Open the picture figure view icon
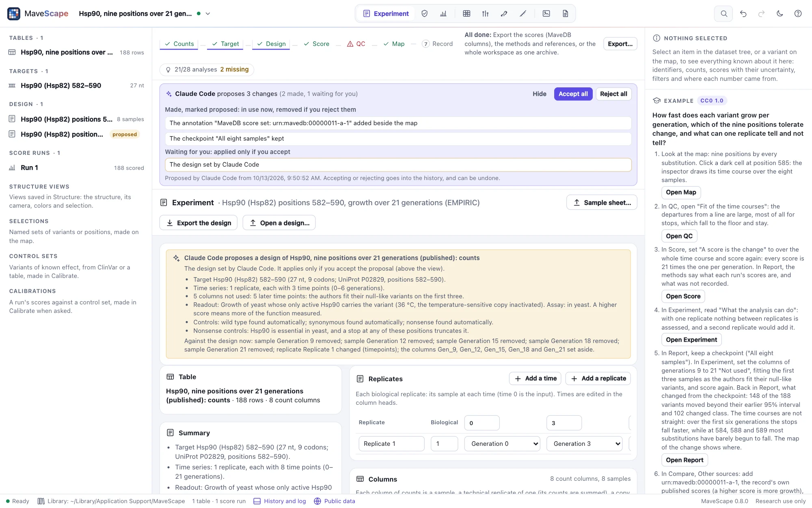Viewport: 812px width, 508px height. point(546,13)
